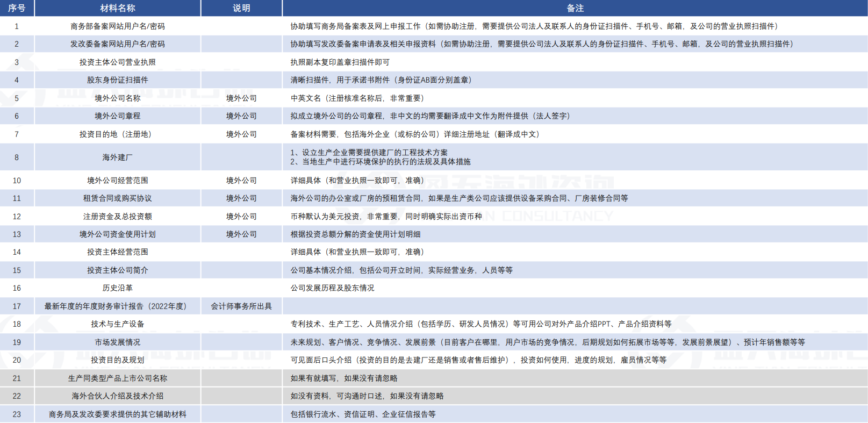Select the 市场发展情况 cell

coord(118,342)
